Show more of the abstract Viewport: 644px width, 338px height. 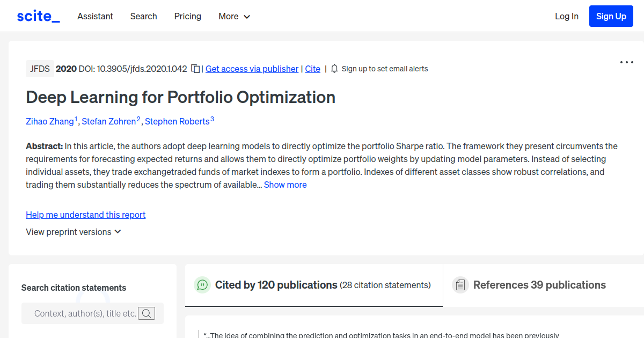(x=285, y=185)
